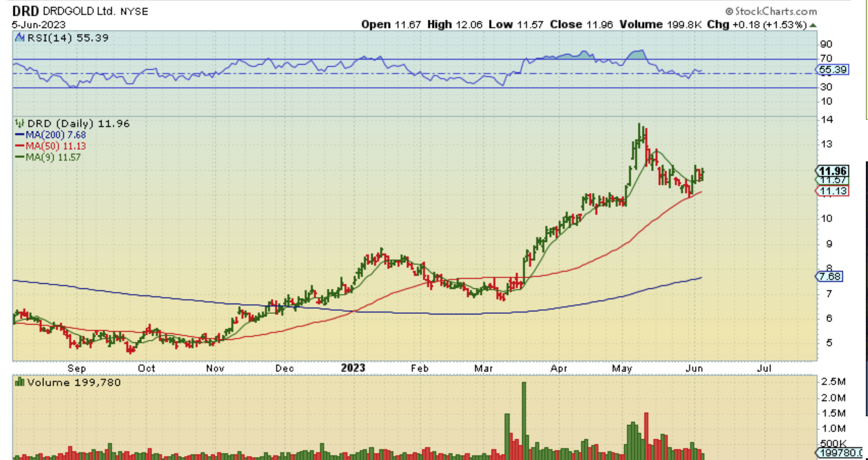This screenshot has height=460, width=868.
Task: Click the RSI(14) indicator icon
Action: (x=20, y=38)
